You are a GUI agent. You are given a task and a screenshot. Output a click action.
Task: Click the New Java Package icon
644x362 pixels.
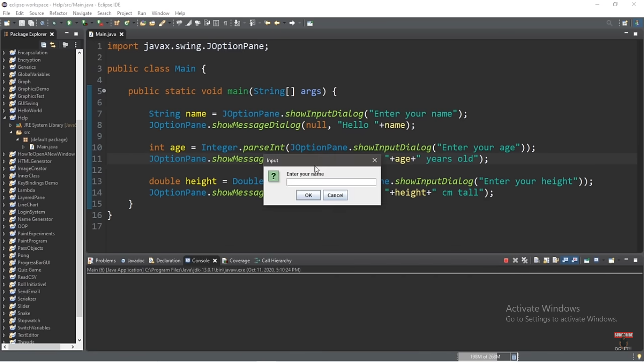tap(117, 23)
